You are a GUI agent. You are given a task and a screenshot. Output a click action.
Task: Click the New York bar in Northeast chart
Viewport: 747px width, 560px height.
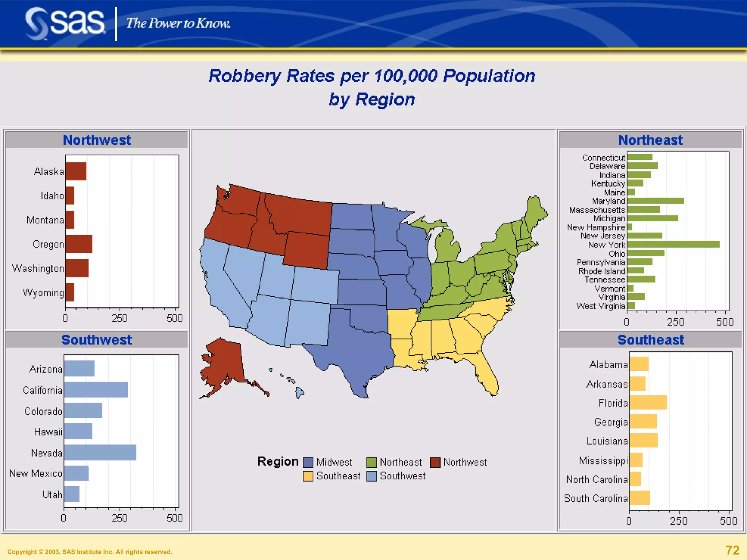click(x=673, y=244)
